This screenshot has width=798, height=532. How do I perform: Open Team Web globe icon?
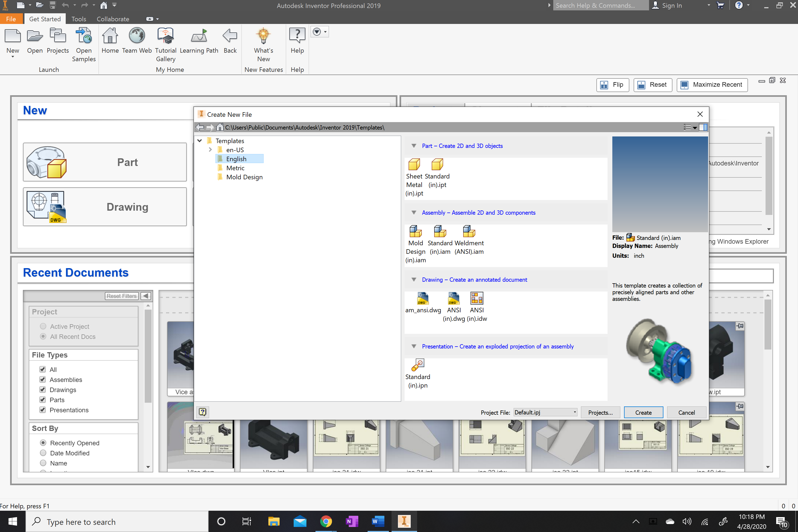pos(137,36)
